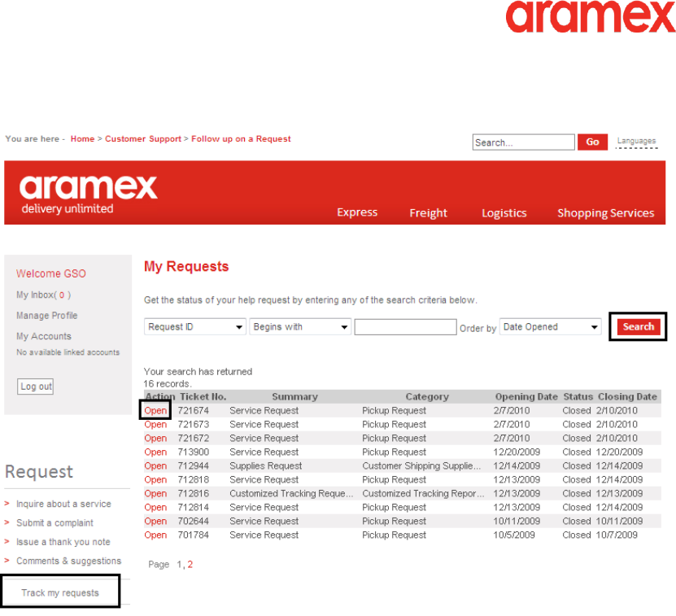The width and height of the screenshot is (676, 616).
Task: Open My Accounts in the sidebar
Action: point(44,336)
